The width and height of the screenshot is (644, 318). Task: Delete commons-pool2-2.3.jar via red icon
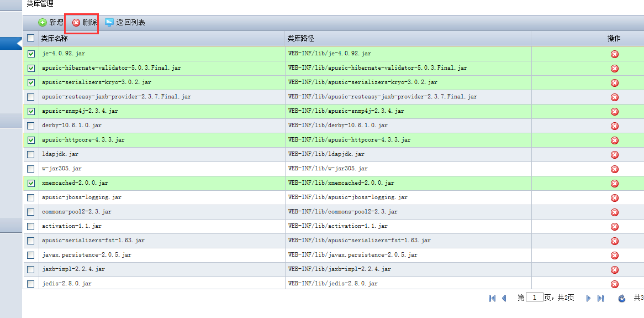pyautogui.click(x=614, y=212)
